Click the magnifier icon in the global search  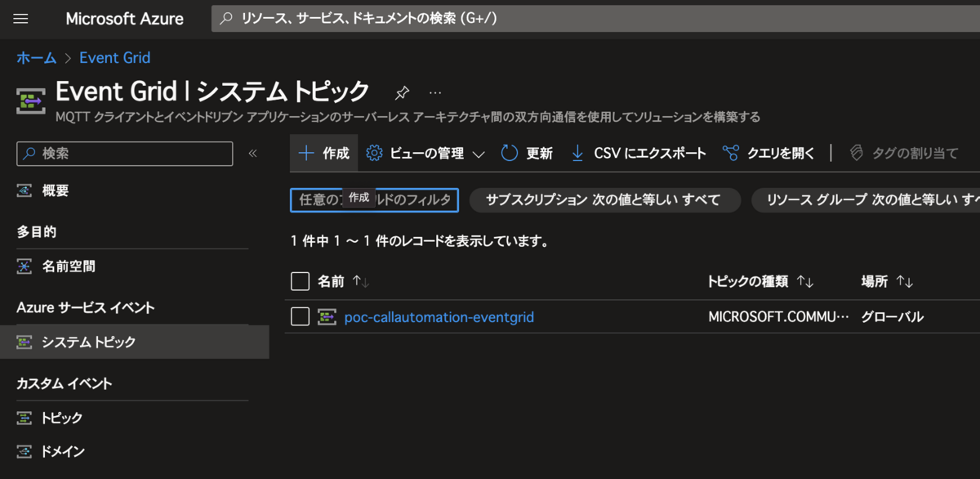226,18
